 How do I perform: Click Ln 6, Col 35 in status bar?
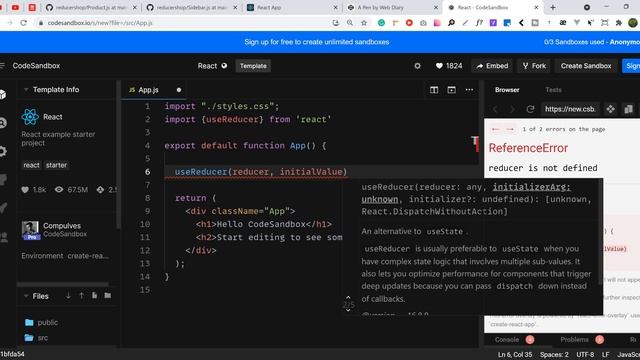(515, 355)
